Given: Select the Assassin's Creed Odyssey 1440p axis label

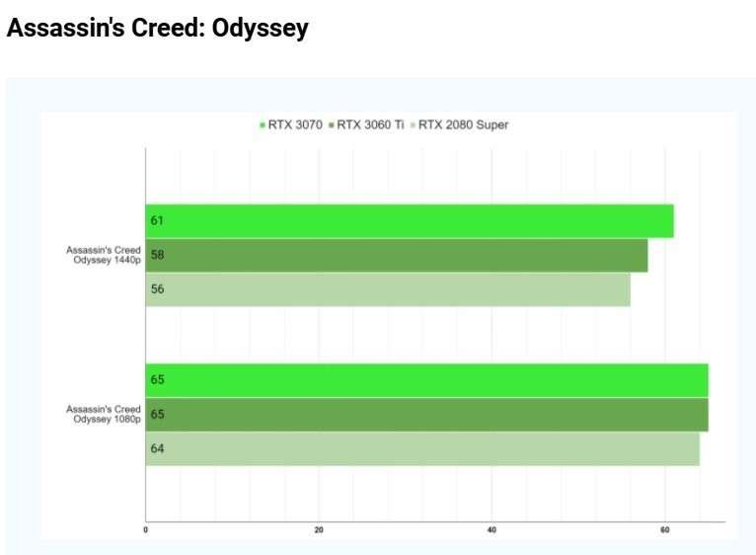Looking at the screenshot, I should [x=104, y=255].
